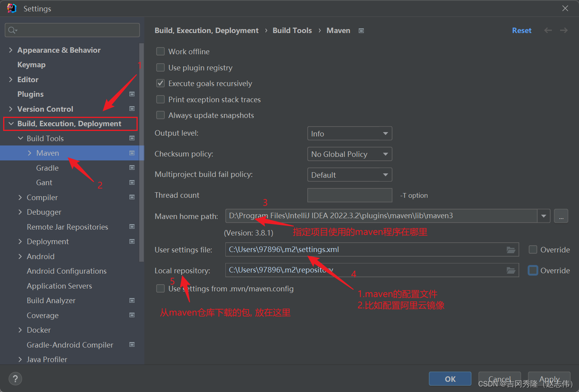The image size is (579, 392).
Task: Click the settings tree vertical scrollbar
Action: 142,152
